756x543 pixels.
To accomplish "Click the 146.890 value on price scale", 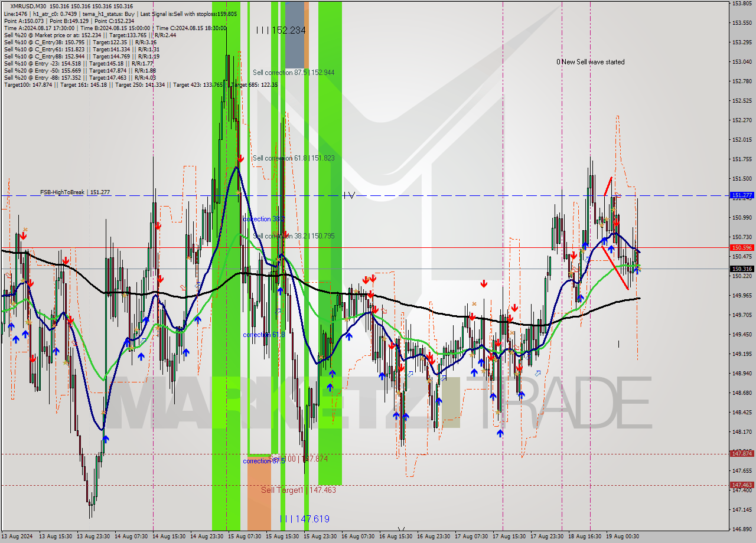I will [x=742, y=529].
